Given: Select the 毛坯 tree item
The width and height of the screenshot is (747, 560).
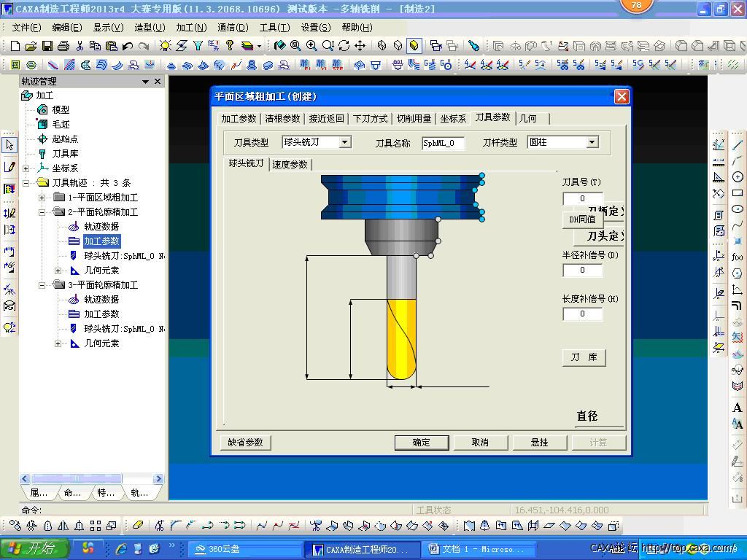Looking at the screenshot, I should coord(61,124).
